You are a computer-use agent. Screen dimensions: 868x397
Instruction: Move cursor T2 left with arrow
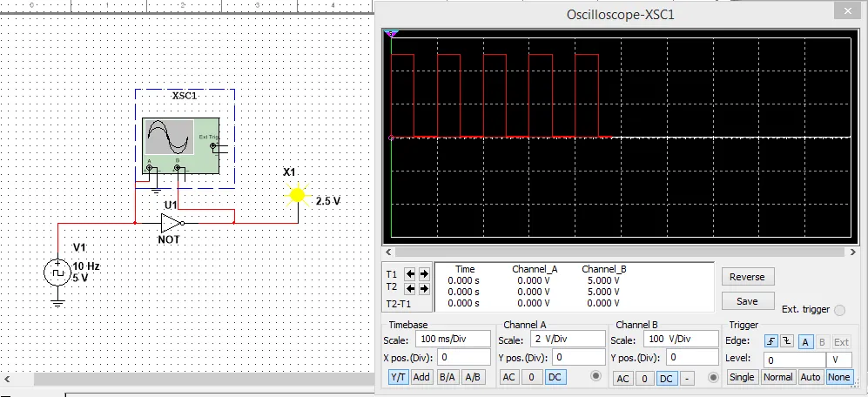pos(411,287)
